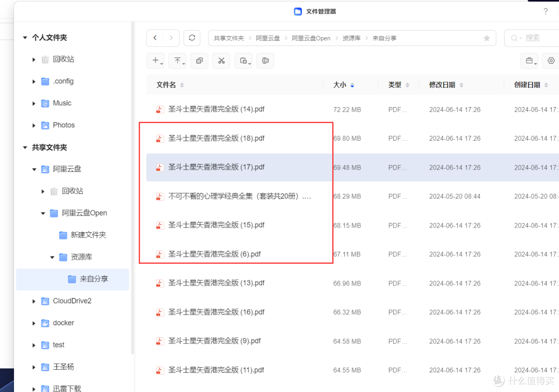Open the paste toolbar dropdown
This screenshot has height=392, width=559.
click(243, 61)
